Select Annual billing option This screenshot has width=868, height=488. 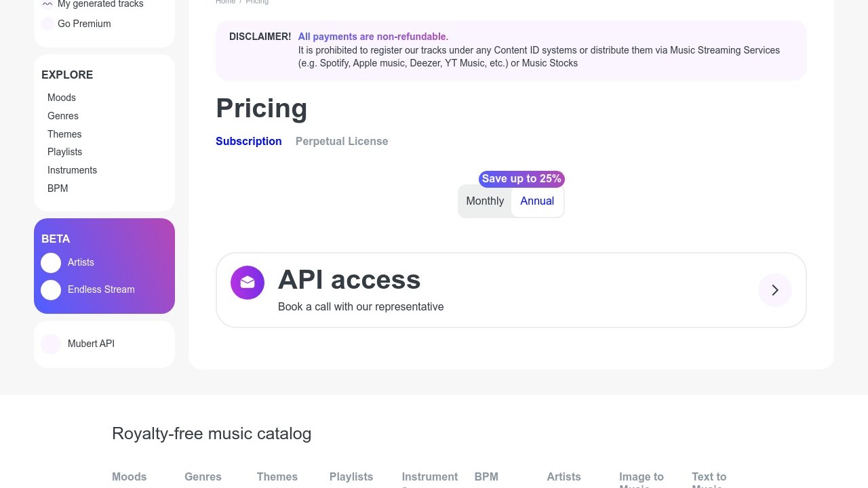pos(537,201)
